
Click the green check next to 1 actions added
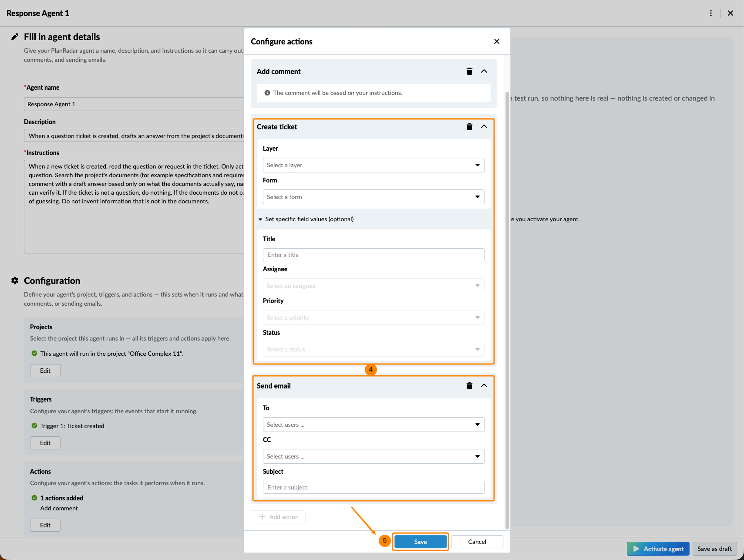tap(34, 498)
